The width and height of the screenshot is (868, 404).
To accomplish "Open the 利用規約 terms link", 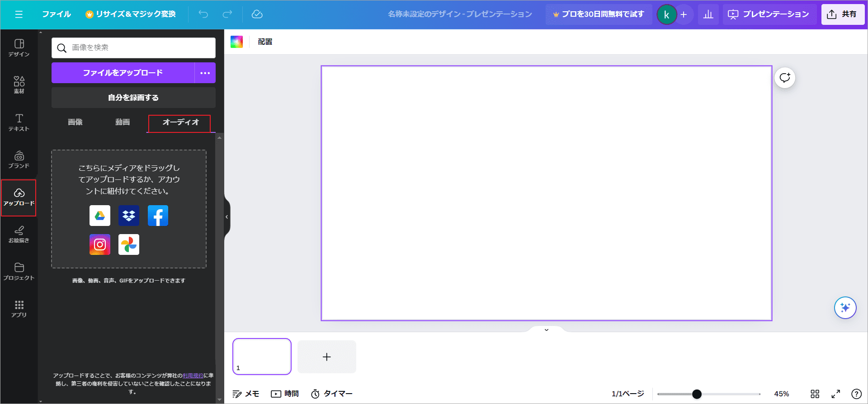I will click(x=193, y=376).
